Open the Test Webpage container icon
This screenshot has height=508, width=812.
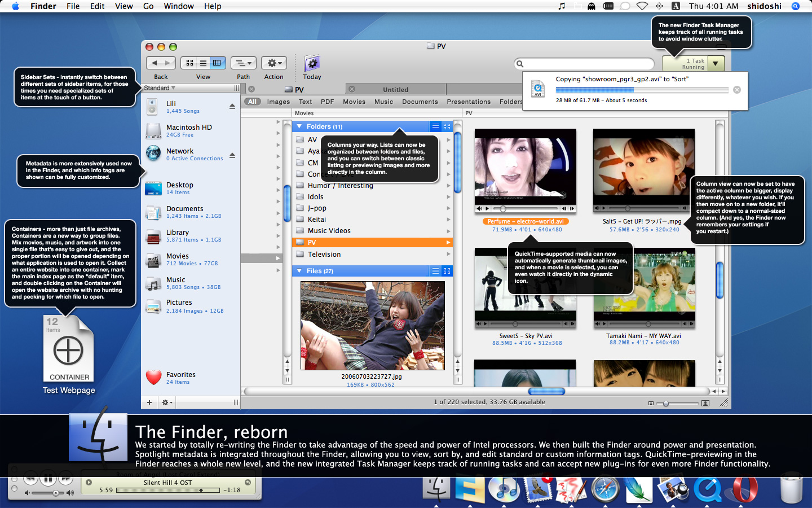69,349
